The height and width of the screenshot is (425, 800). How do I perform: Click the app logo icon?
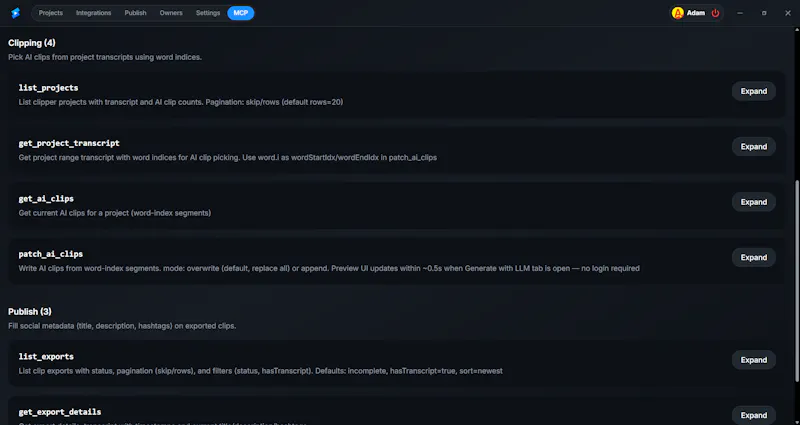[15, 13]
